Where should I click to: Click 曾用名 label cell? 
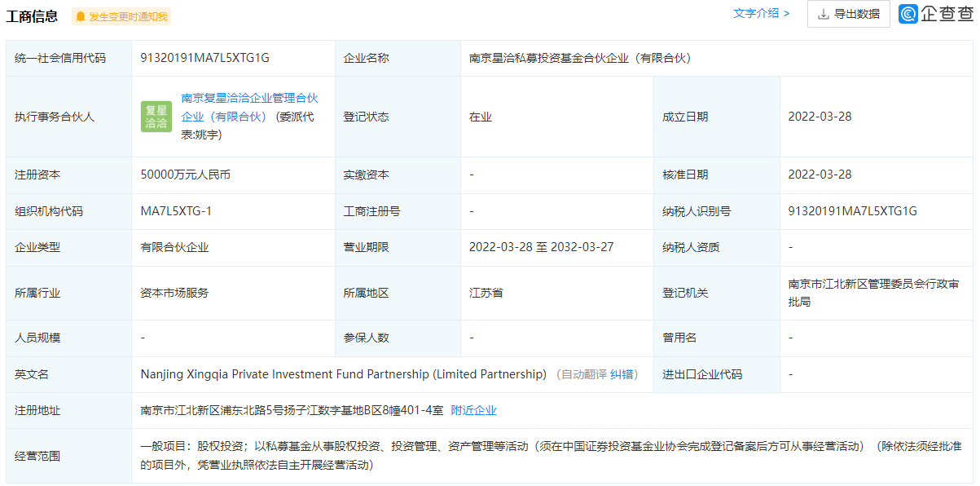point(717,338)
